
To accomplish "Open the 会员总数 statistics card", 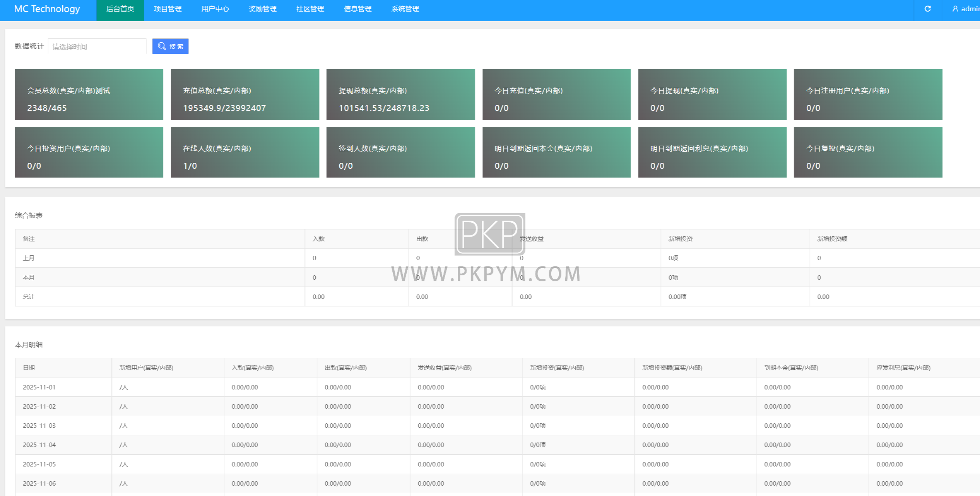I will pyautogui.click(x=89, y=95).
